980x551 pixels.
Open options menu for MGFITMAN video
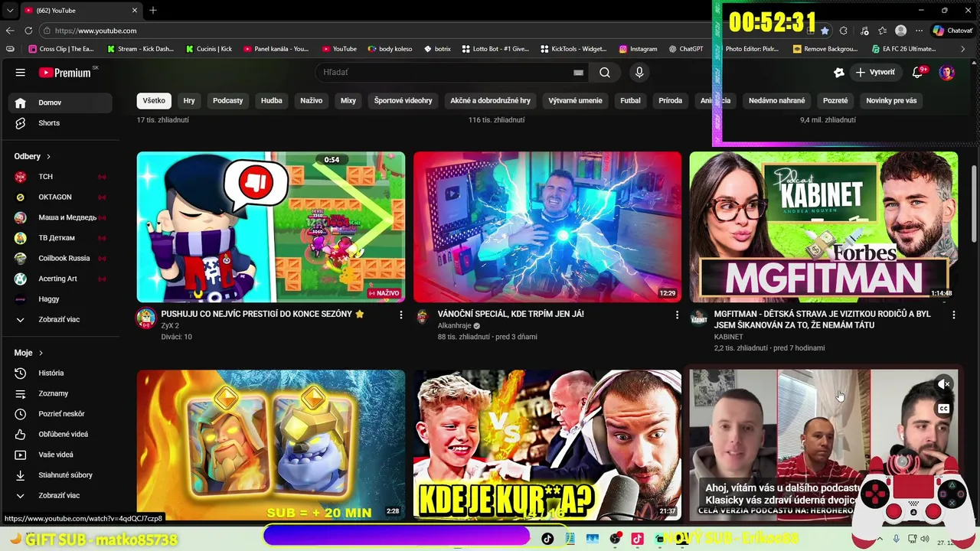(x=953, y=315)
